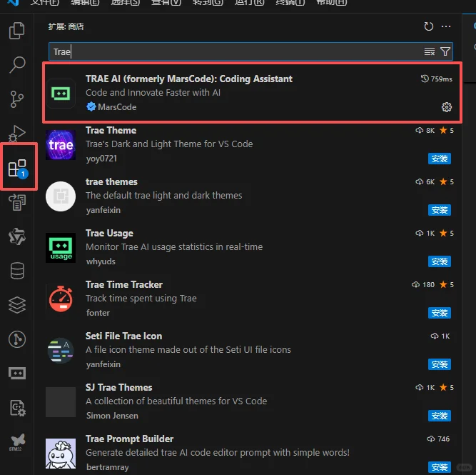Select the Trae Theme extension title
This screenshot has height=475, width=476.
[111, 131]
